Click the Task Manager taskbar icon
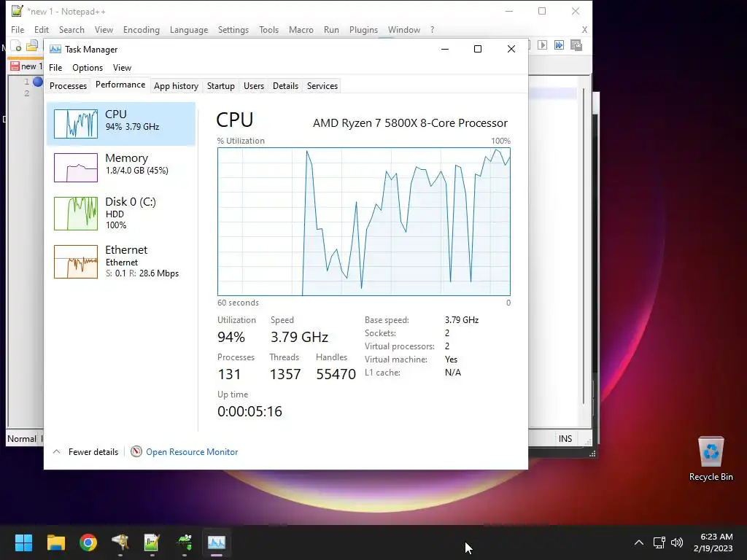Viewport: 747px width, 560px height. pos(216,542)
